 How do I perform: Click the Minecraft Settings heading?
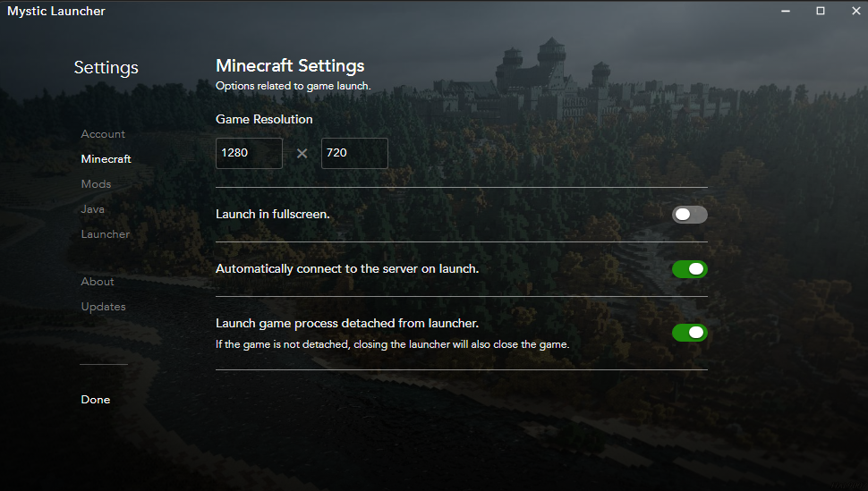(290, 66)
